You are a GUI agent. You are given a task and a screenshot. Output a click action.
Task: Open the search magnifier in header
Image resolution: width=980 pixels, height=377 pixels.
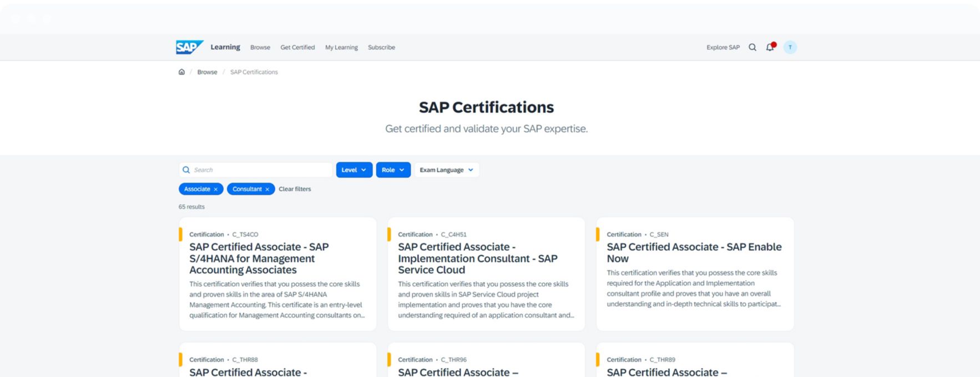coord(752,47)
